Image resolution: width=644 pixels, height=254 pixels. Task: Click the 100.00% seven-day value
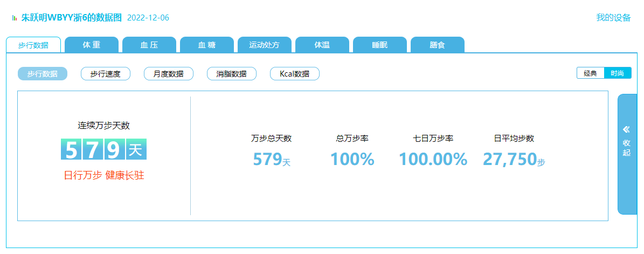[433, 160]
